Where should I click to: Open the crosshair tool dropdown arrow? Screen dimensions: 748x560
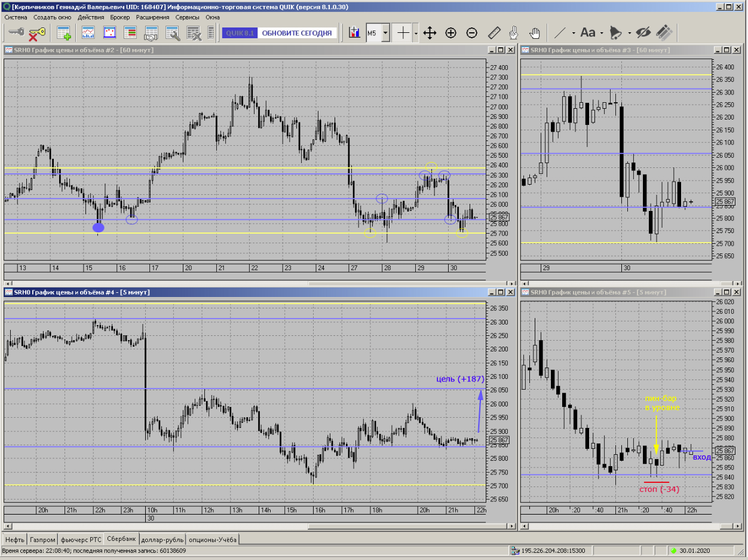click(x=416, y=33)
